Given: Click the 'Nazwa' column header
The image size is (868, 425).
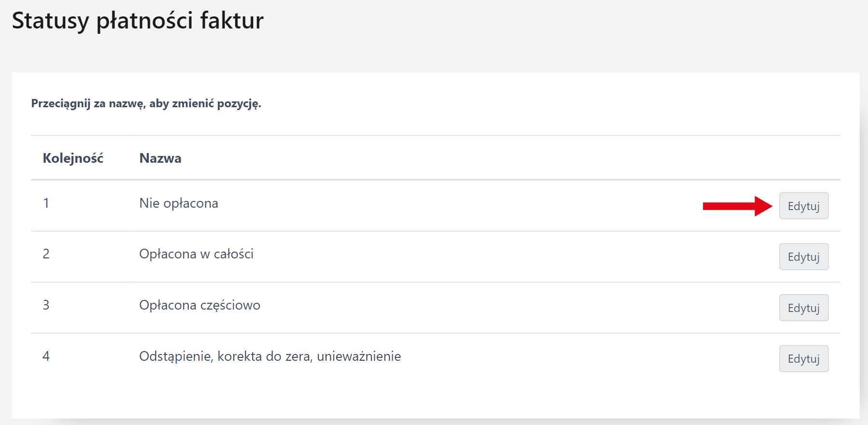Looking at the screenshot, I should (160, 158).
